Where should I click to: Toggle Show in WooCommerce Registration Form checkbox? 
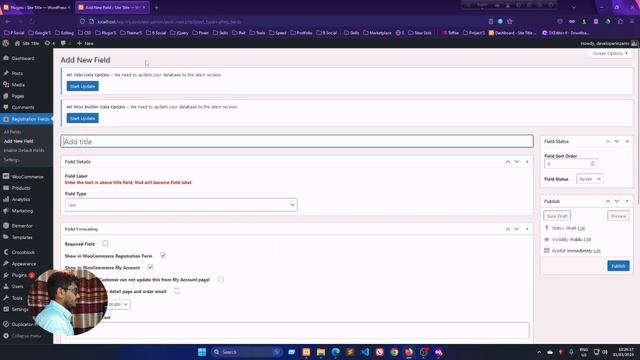click(x=163, y=255)
